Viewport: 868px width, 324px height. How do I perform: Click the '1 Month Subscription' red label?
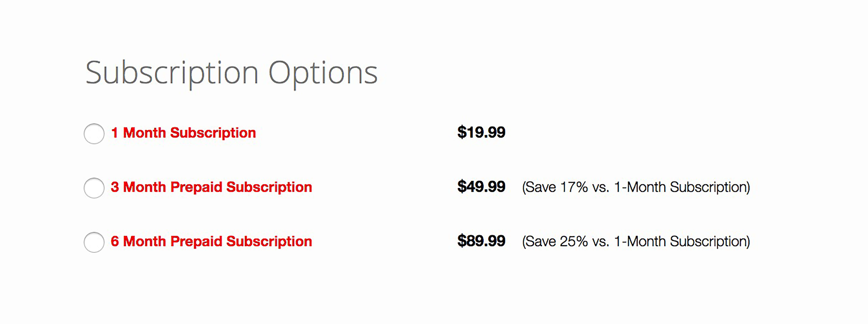tap(183, 133)
